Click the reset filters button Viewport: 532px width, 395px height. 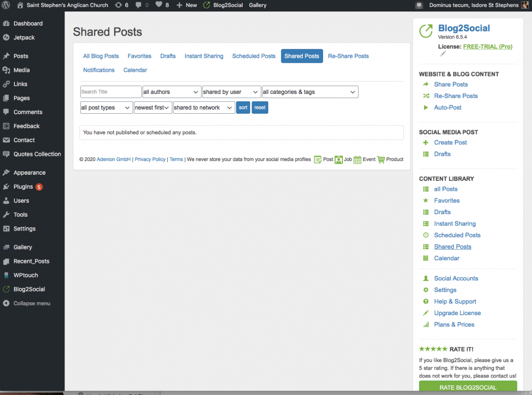click(260, 108)
